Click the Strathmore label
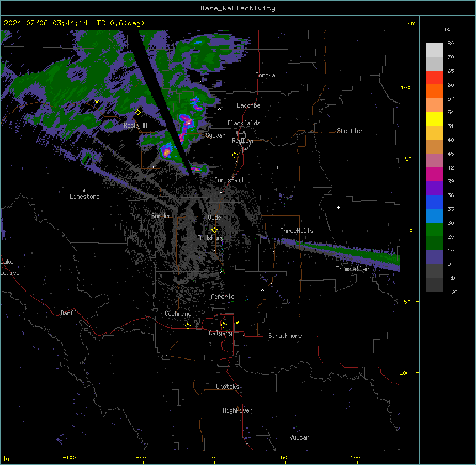 tap(285, 336)
